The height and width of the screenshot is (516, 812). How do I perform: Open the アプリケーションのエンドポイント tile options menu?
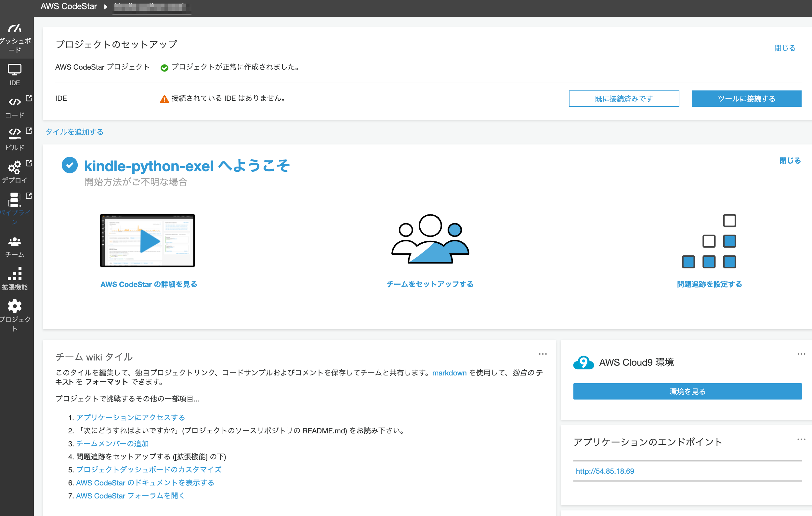pyautogui.click(x=801, y=440)
